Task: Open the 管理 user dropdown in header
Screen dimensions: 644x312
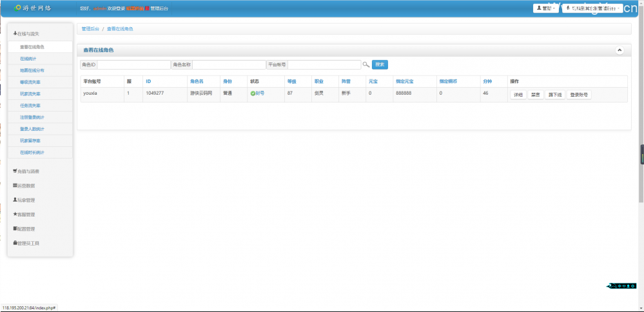Action: (x=545, y=8)
